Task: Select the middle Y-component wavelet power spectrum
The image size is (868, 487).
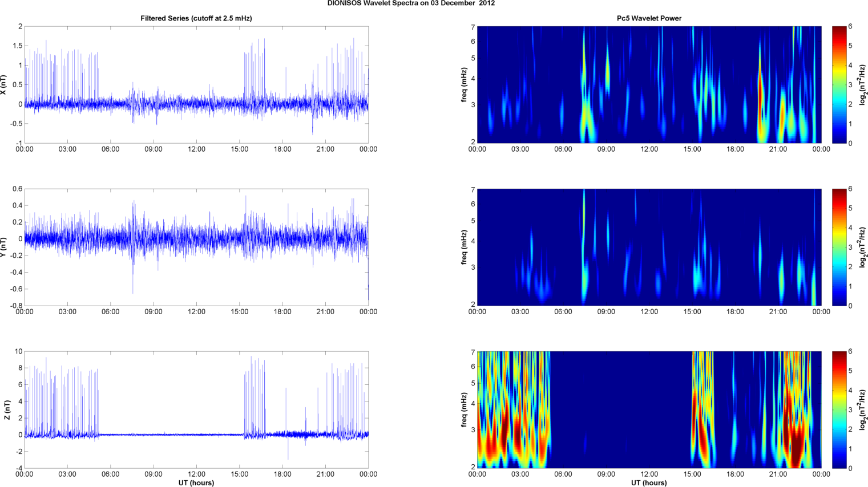Action: point(649,247)
